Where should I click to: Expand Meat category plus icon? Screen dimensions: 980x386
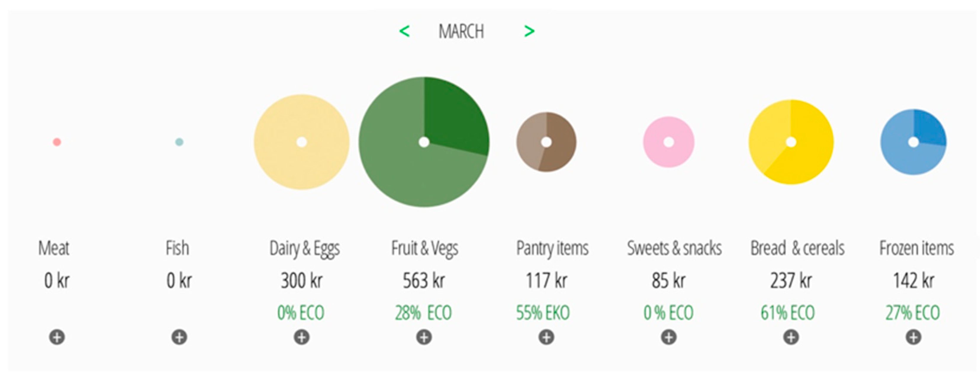pyautogui.click(x=57, y=337)
